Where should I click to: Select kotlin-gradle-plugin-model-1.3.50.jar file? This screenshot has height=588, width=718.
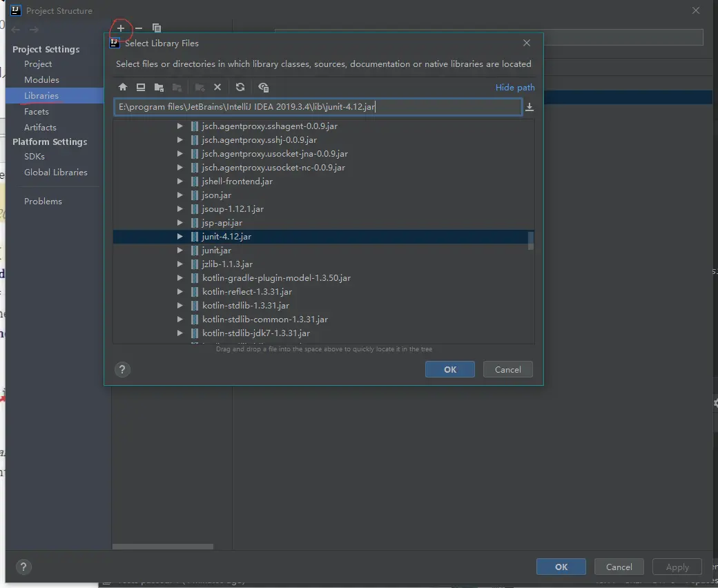tap(276, 277)
